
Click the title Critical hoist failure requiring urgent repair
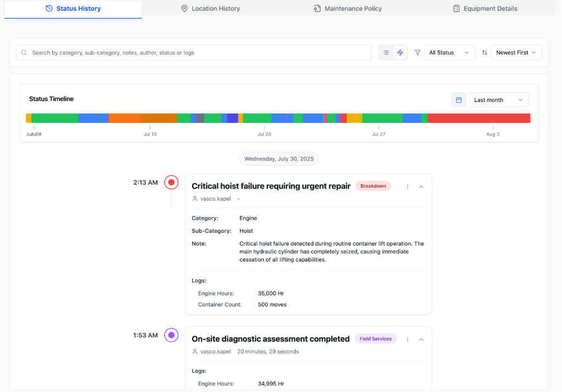[x=271, y=186]
